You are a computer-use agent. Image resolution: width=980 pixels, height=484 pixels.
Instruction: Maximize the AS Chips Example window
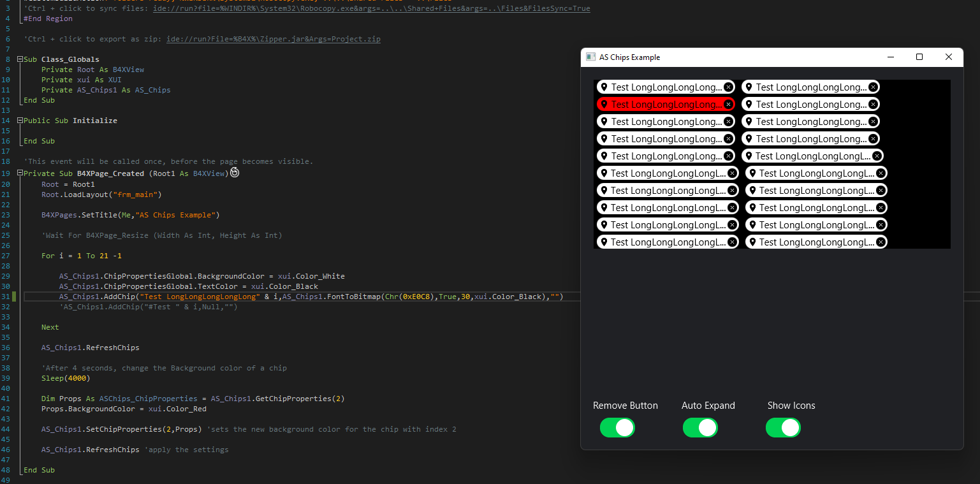pyautogui.click(x=919, y=57)
